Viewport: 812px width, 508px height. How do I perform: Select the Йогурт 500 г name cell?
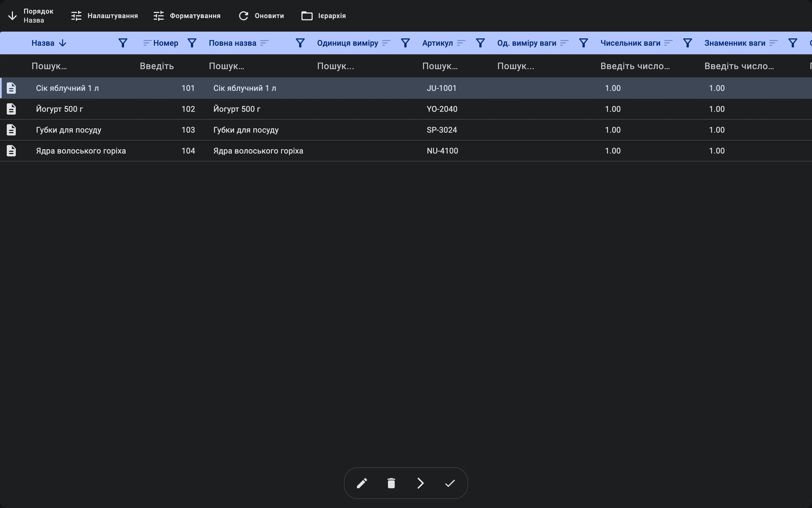(59, 109)
